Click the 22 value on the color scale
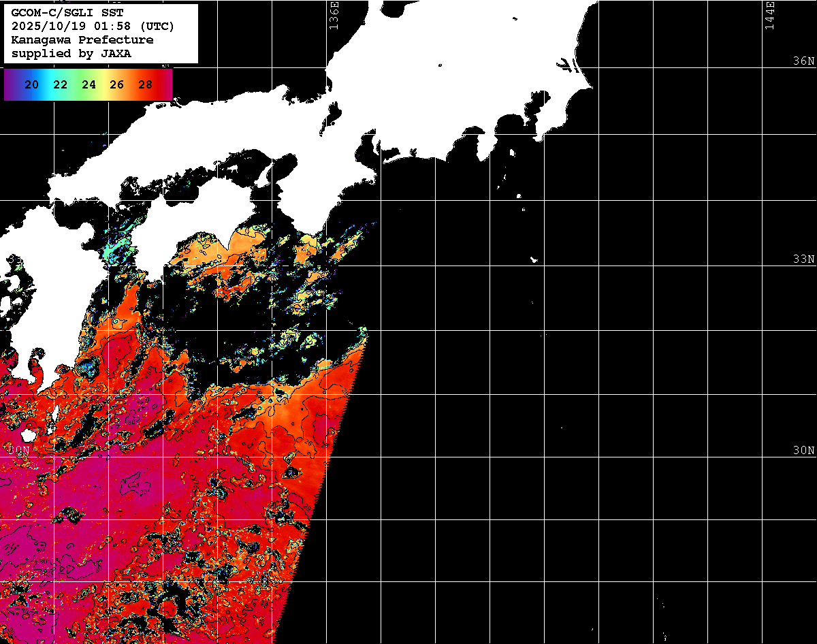The height and width of the screenshot is (644, 817). point(60,85)
